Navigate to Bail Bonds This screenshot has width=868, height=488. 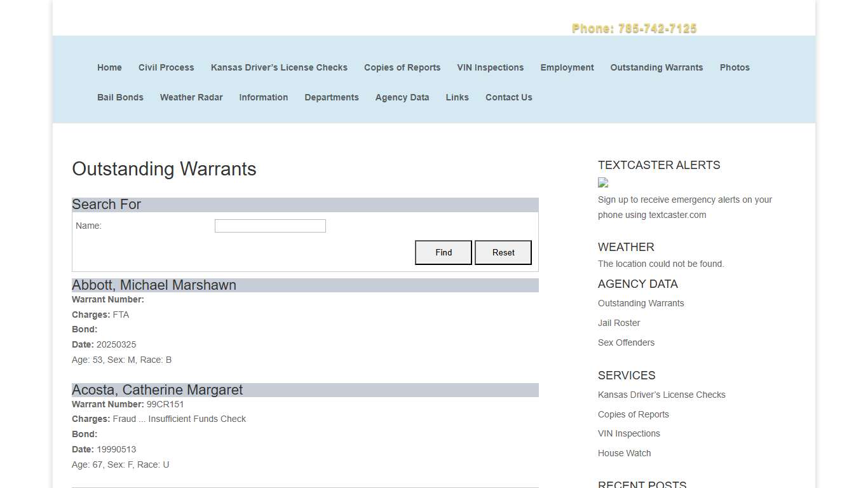120,97
